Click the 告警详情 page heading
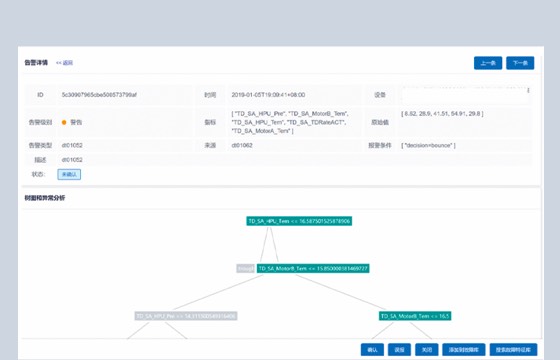560x360 pixels. point(36,63)
